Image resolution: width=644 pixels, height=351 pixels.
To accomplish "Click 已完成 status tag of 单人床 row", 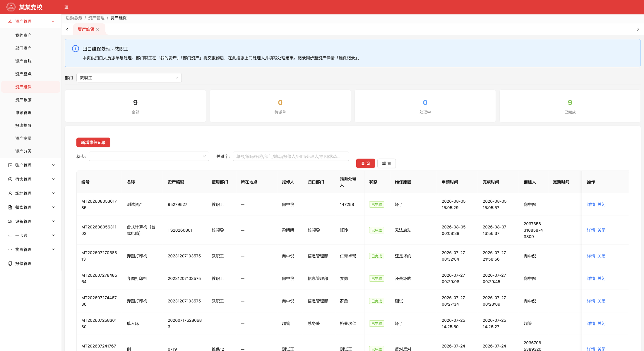I will pyautogui.click(x=377, y=324).
